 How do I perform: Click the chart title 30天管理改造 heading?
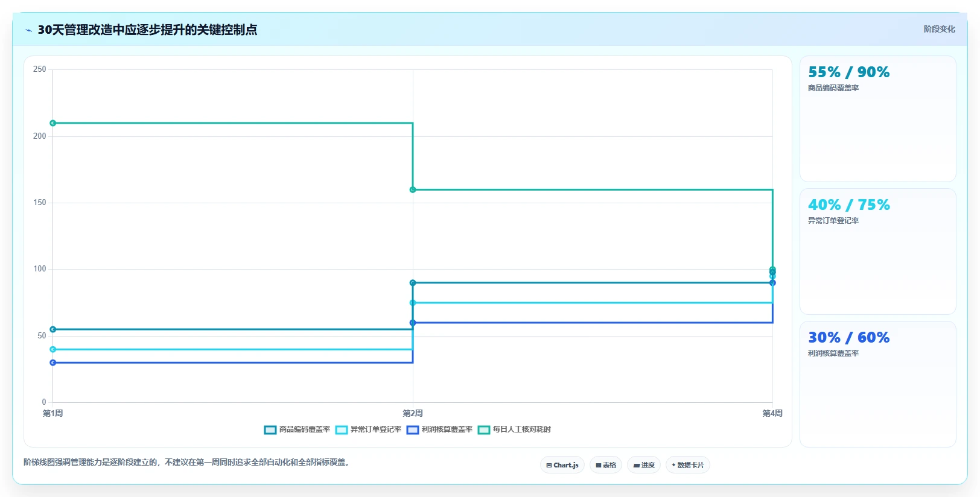click(147, 30)
